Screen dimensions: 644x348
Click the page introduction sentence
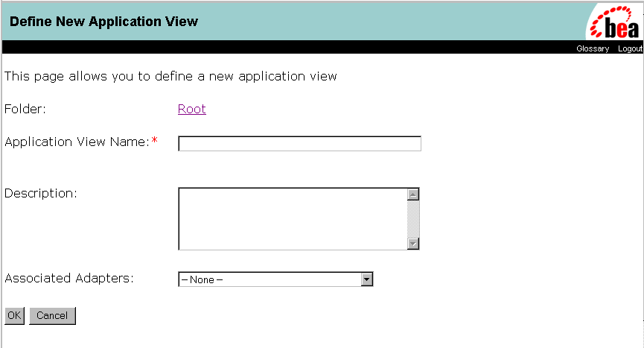pyautogui.click(x=170, y=76)
